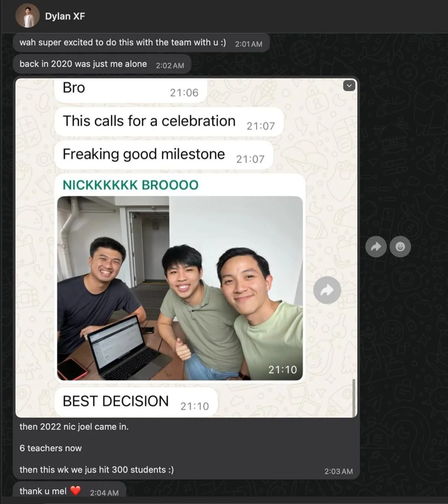This screenshot has height=504, width=448.
Task: Forward the image message using the arrow button
Action: [x=376, y=247]
